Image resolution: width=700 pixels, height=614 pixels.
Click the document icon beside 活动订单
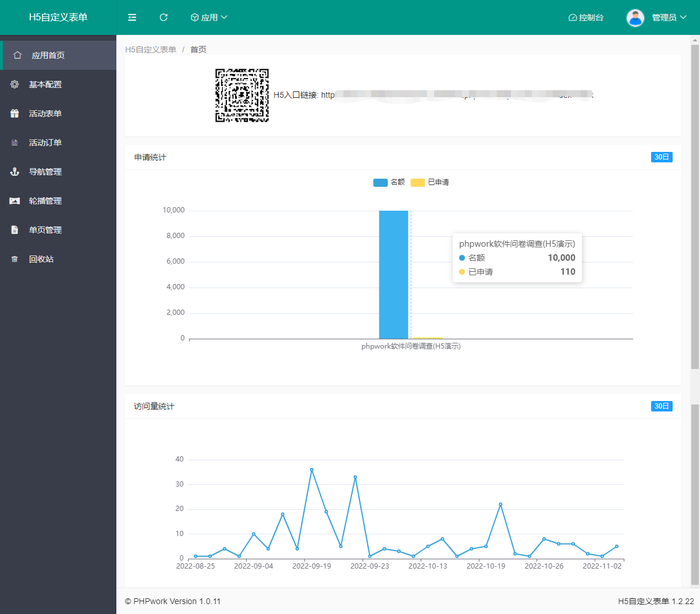(15, 143)
